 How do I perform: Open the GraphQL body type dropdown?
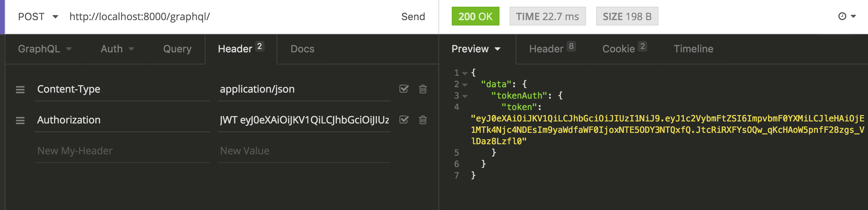pos(45,49)
